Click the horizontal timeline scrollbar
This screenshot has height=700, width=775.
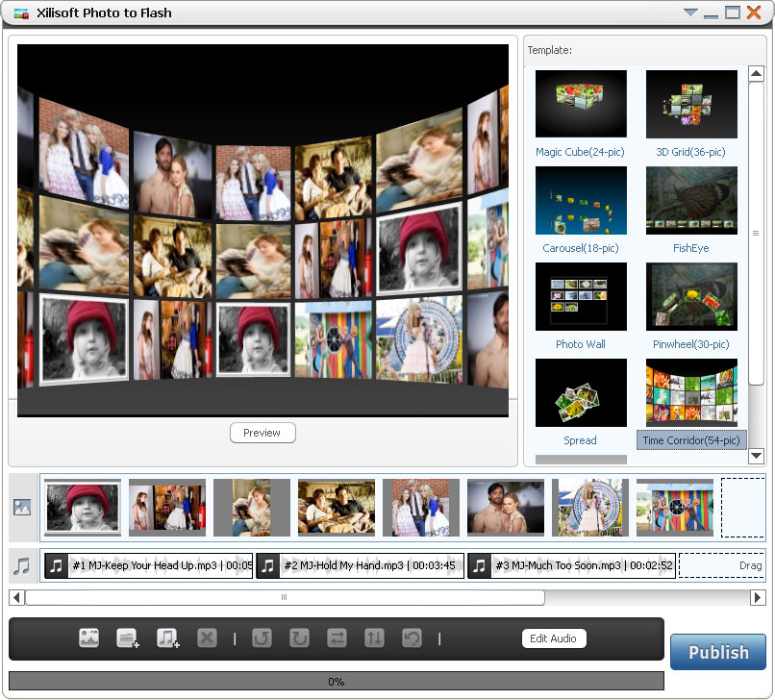tap(285, 597)
